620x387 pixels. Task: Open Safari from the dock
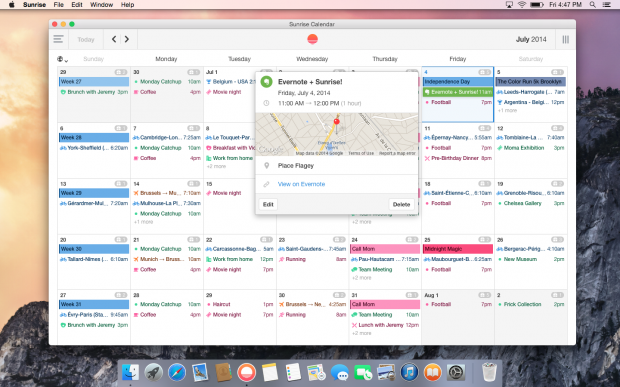[x=176, y=373]
